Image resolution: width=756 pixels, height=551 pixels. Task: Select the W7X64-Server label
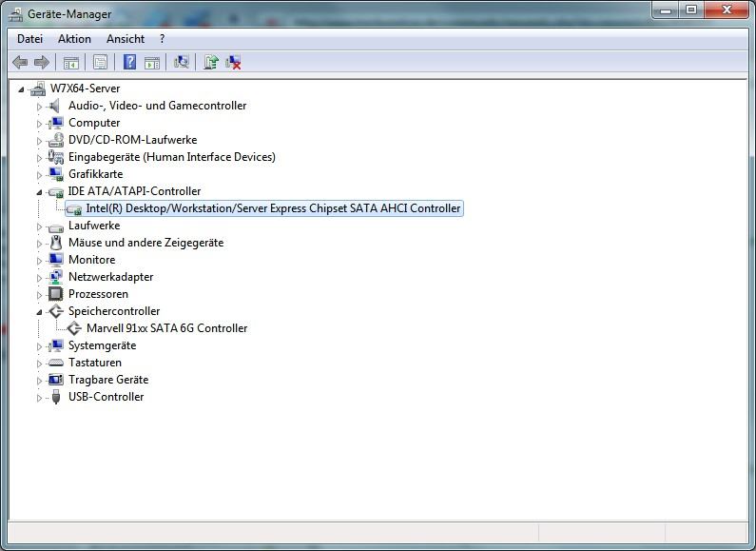[x=85, y=89]
